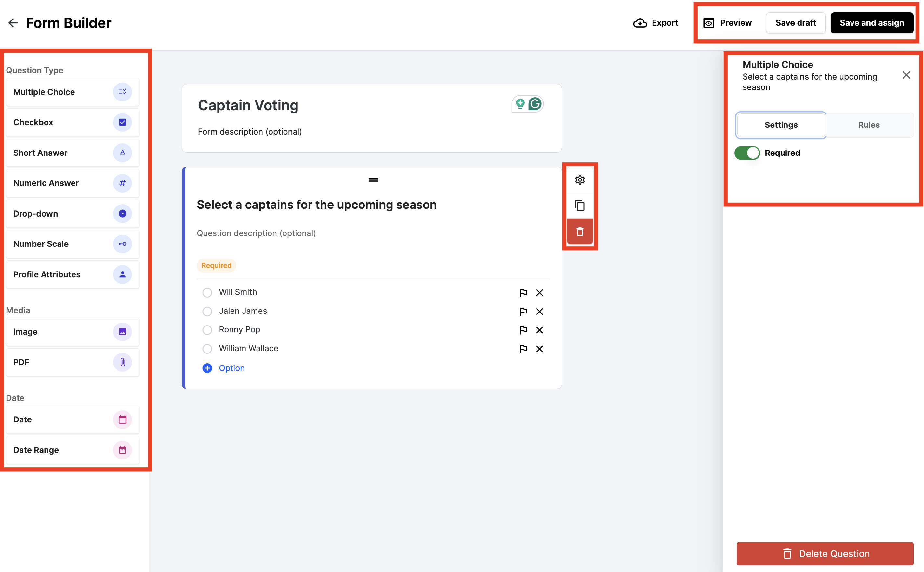Select the William Wallace radio button
The image size is (924, 572).
pos(207,348)
